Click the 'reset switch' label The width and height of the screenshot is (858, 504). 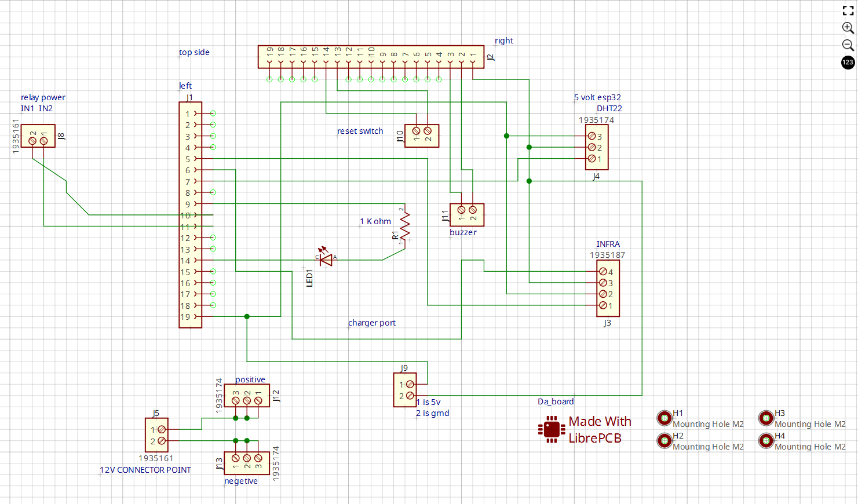point(360,131)
